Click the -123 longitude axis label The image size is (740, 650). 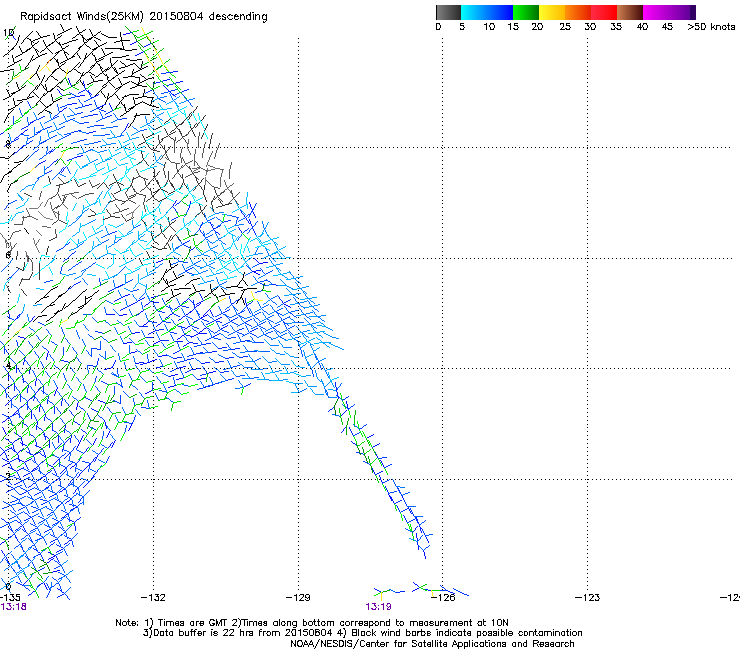588,598
